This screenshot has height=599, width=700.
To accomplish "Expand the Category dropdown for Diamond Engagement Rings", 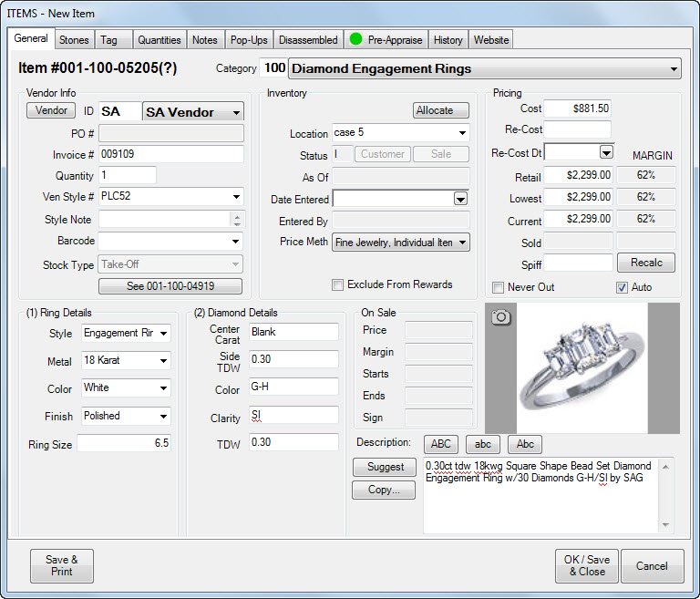I will [674, 68].
